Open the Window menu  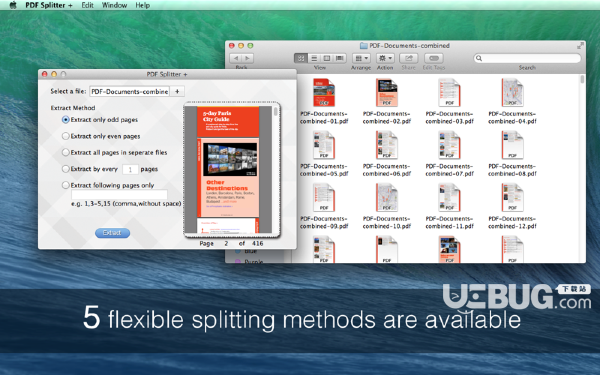pyautogui.click(x=114, y=5)
